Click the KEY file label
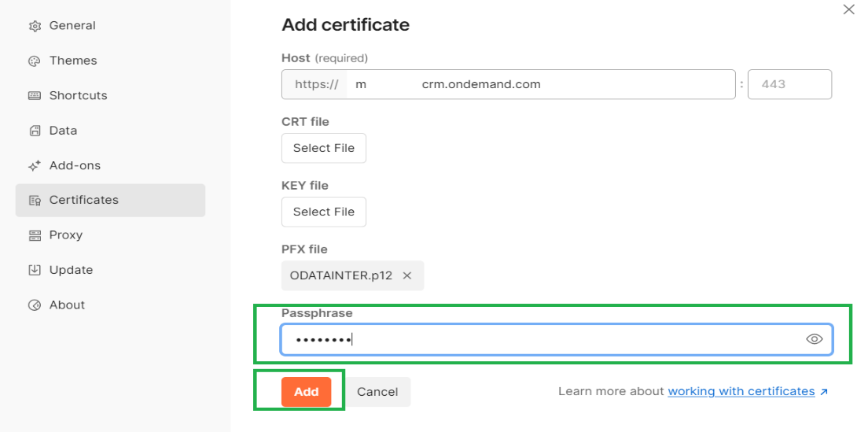The height and width of the screenshot is (432, 868). point(305,186)
